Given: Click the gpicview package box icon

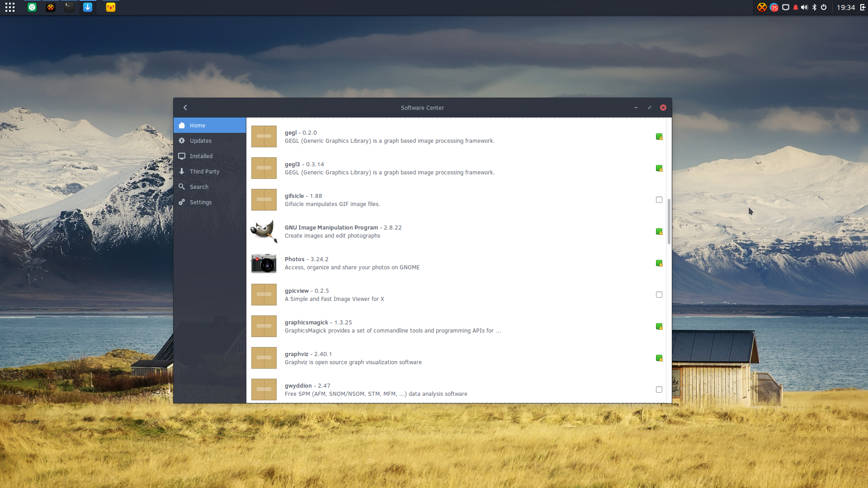Looking at the screenshot, I should 264,295.
